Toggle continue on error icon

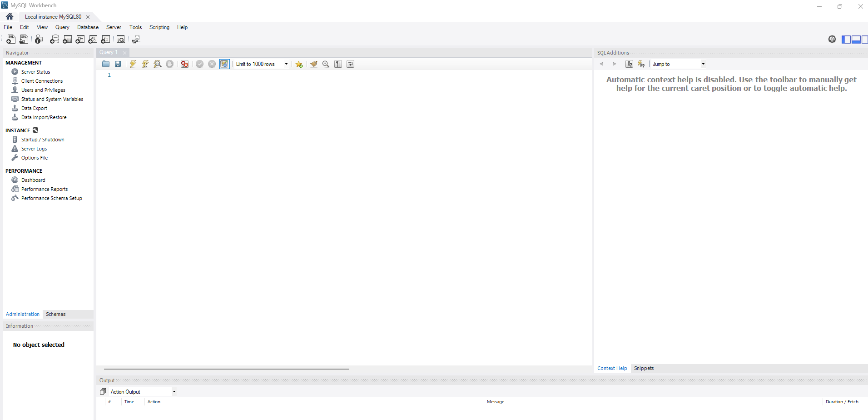pyautogui.click(x=184, y=64)
